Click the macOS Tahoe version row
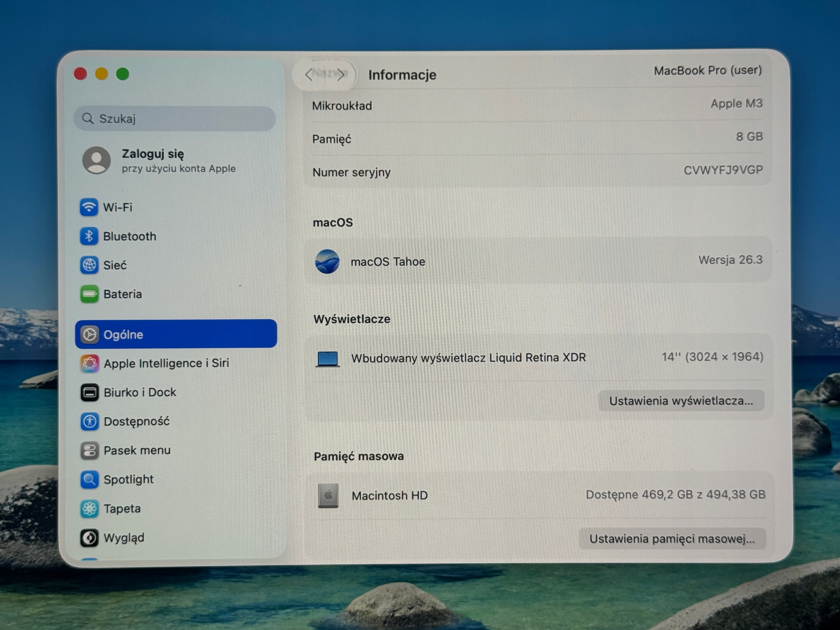Viewport: 840px width, 630px height. 538,261
